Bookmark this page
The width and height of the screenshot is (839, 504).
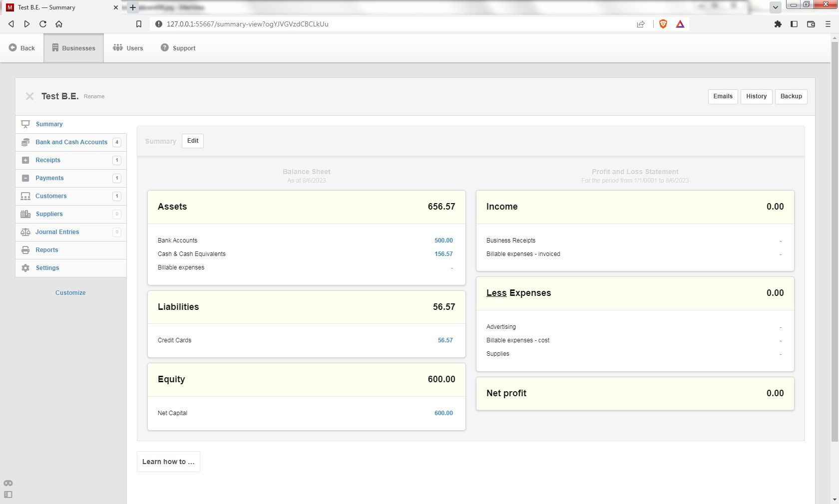click(x=139, y=24)
